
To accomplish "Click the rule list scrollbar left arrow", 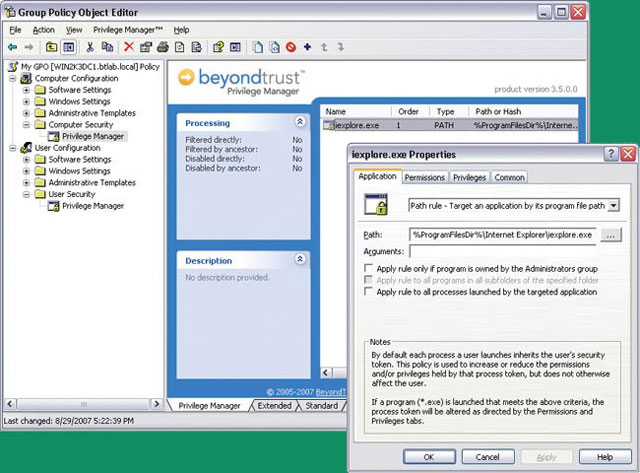I will pyautogui.click(x=326, y=373).
